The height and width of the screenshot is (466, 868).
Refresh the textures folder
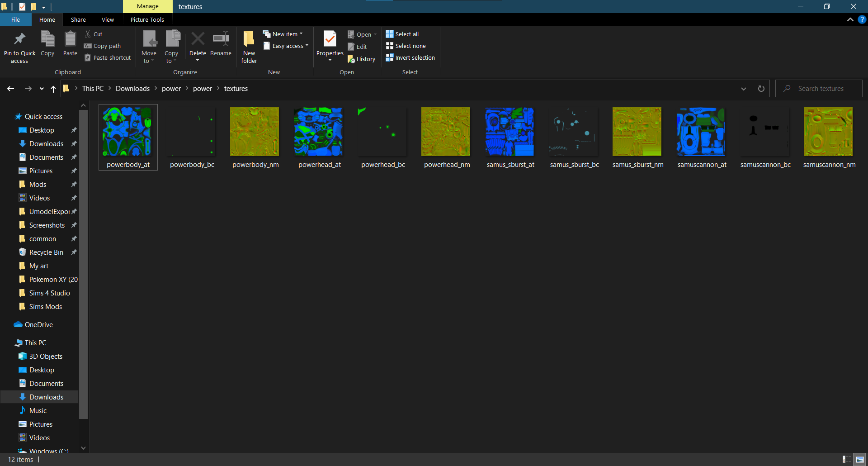point(761,89)
